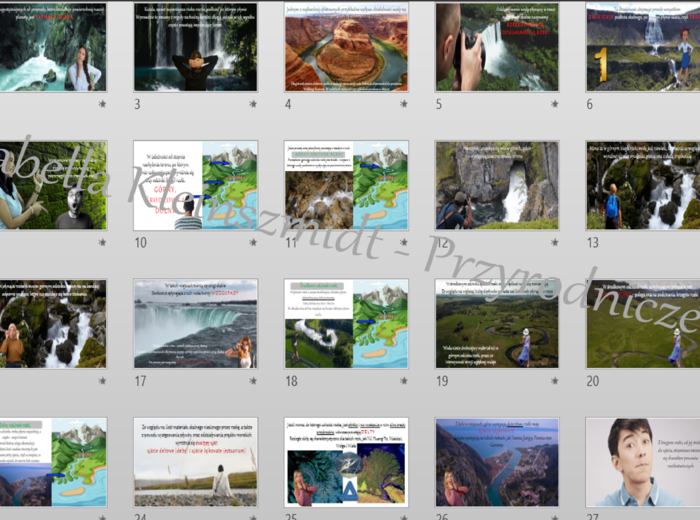This screenshot has height=520, width=700.
Task: Select slide 25 DELTY satellite images thumbnail
Action: [346, 462]
